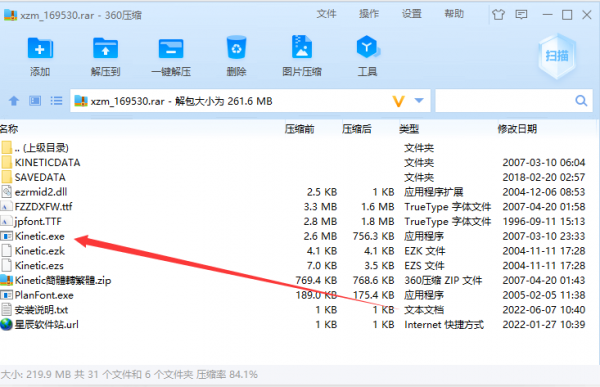600x387 pixels.
Task: Click the Scan (扫描) hexagon button
Action: pos(557,56)
